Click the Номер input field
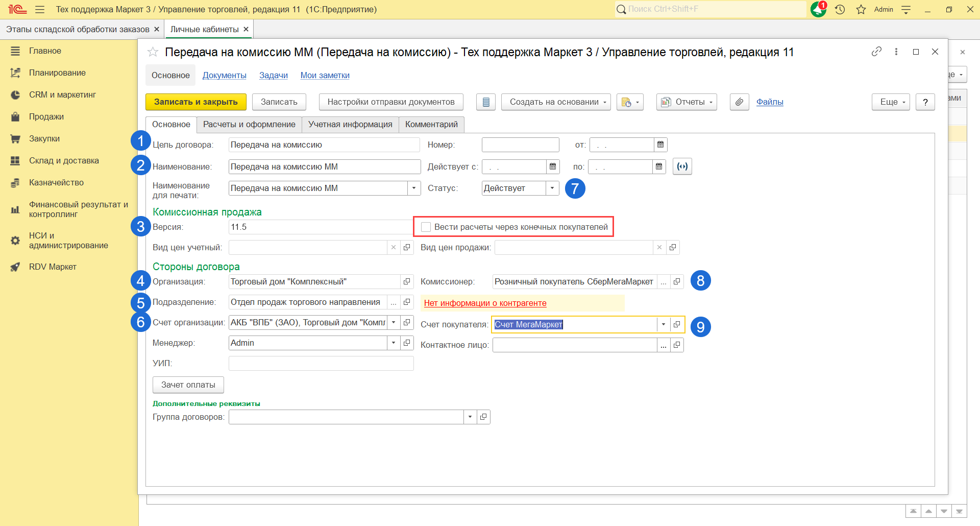This screenshot has height=526, width=980. [521, 145]
